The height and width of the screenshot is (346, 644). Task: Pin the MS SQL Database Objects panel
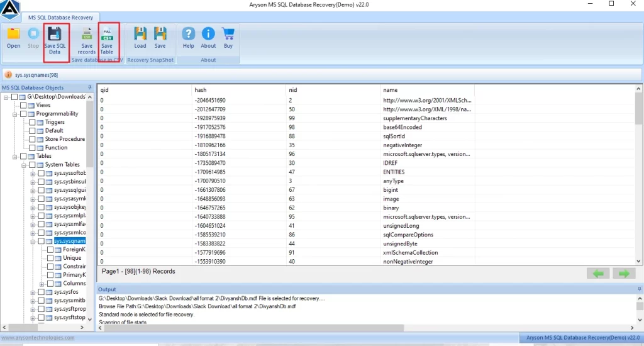pos(89,87)
